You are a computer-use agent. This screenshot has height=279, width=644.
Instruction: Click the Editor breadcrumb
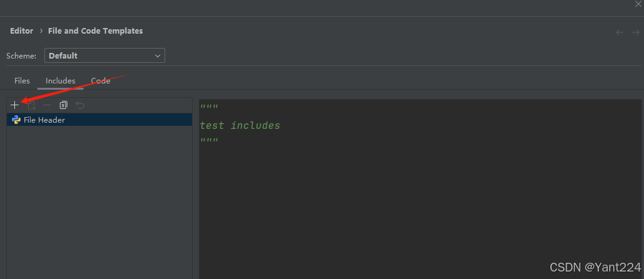21,31
